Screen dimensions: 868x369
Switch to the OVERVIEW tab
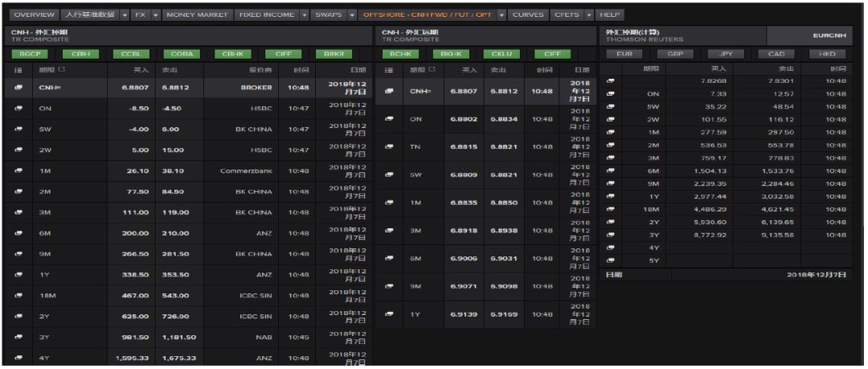click(x=34, y=15)
